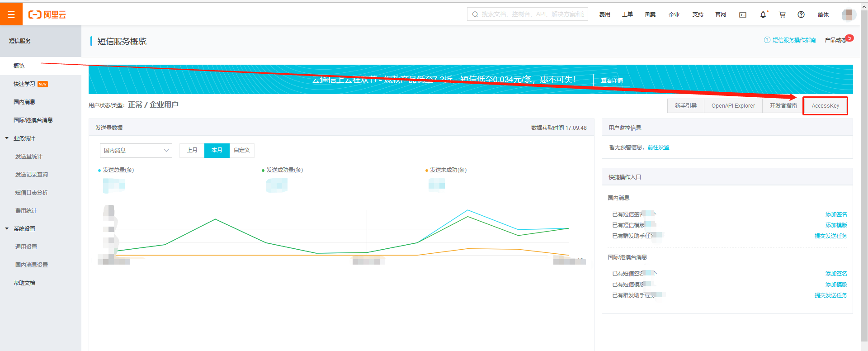Click 添加签名 under 国内消息
This screenshot has width=868, height=351.
836,214
